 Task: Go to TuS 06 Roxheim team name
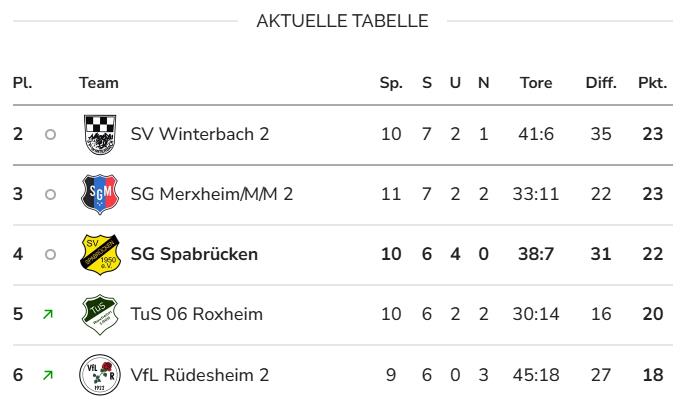(x=197, y=315)
